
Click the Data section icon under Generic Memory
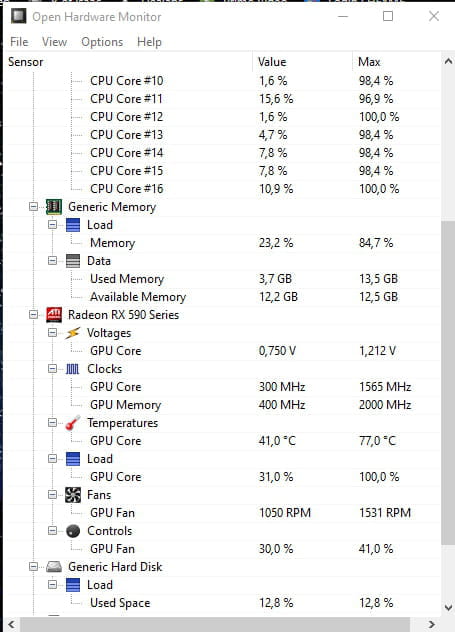coord(73,261)
